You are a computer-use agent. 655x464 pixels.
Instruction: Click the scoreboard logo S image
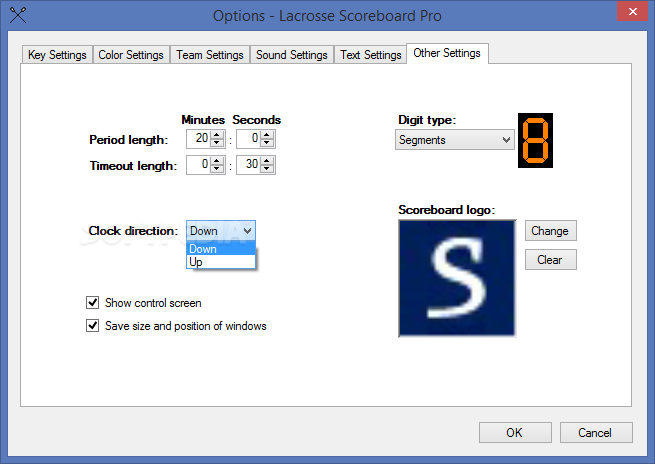coord(457,278)
